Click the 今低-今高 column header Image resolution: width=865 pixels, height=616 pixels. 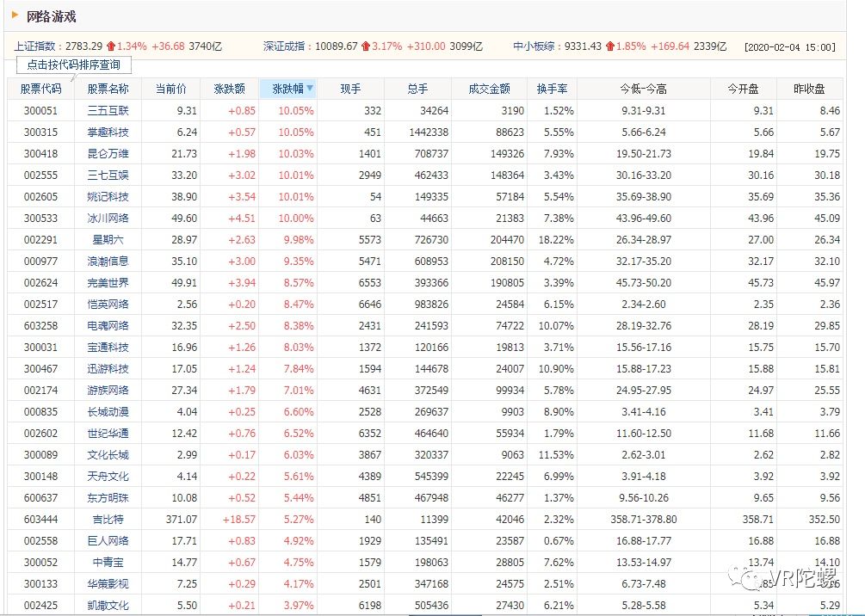pos(643,89)
